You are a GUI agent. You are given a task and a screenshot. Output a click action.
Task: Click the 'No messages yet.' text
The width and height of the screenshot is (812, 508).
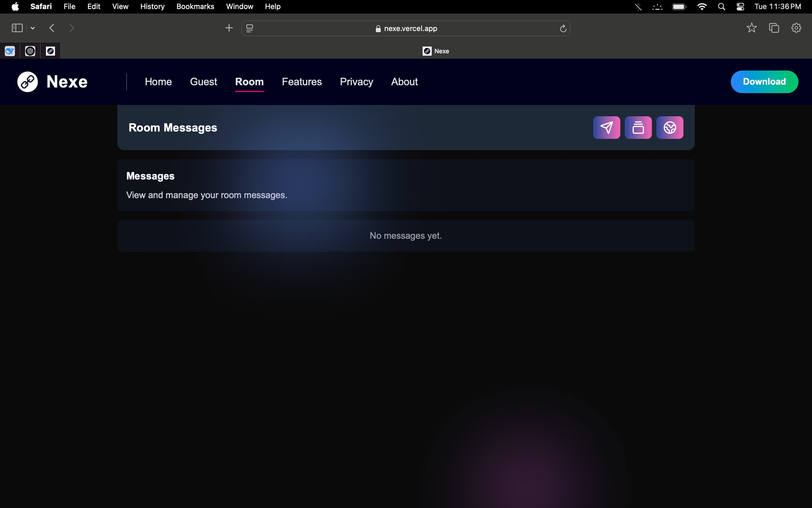406,236
